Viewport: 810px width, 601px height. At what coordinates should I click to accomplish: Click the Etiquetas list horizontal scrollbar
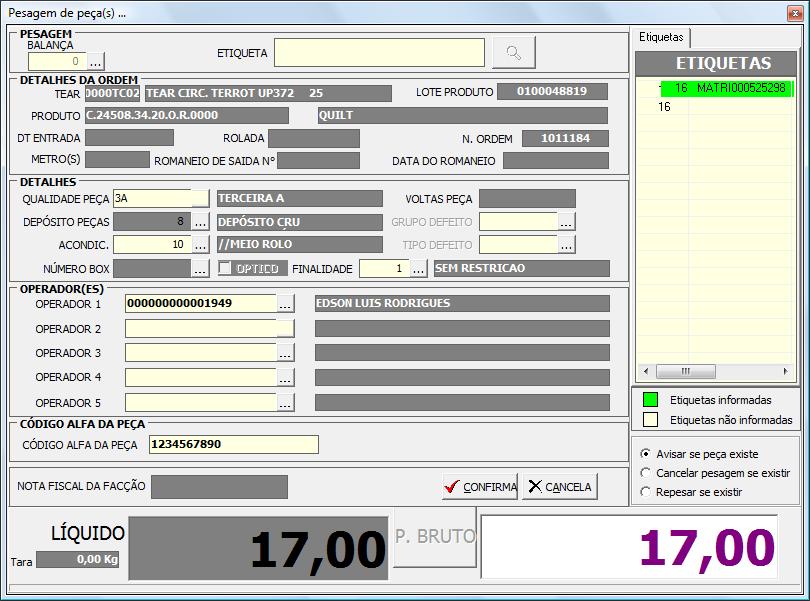coord(715,371)
